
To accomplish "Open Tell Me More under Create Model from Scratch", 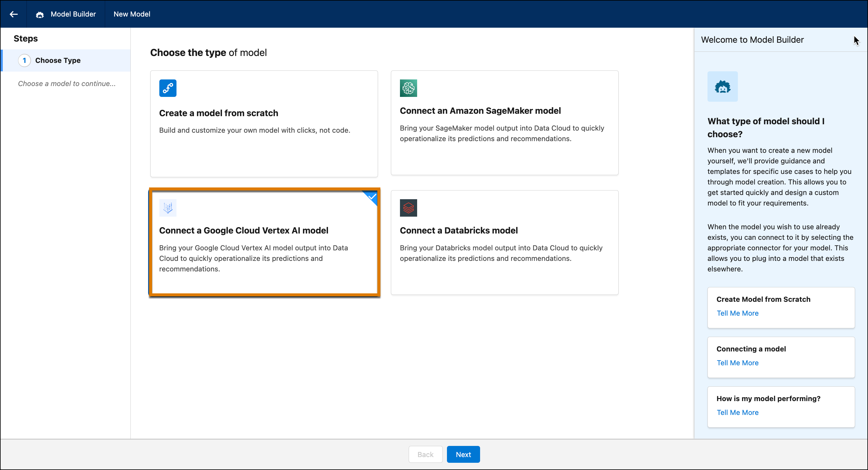I will tap(738, 313).
